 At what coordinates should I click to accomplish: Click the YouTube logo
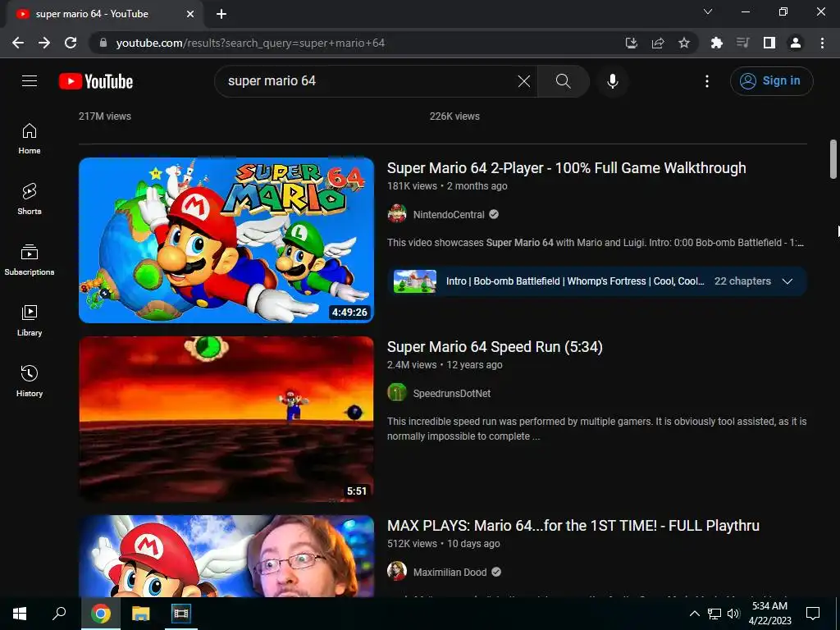[96, 81]
